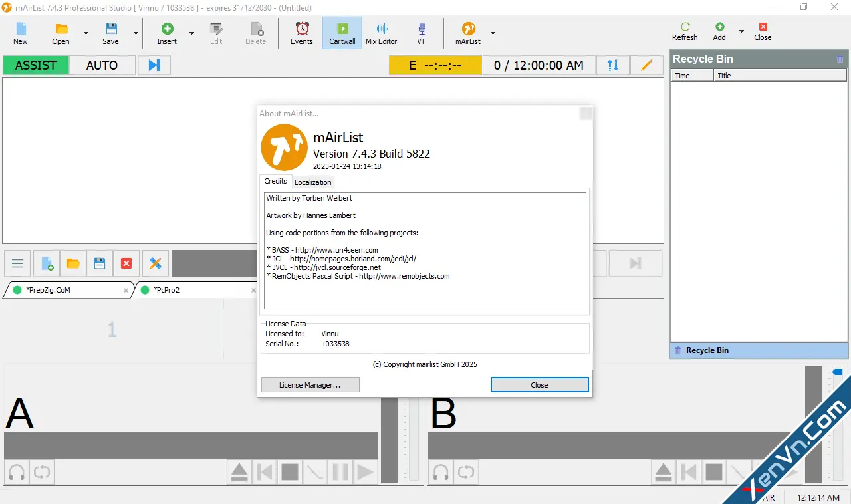
Task: Empty the Recycle Bin via header trash icon
Action: point(840,59)
